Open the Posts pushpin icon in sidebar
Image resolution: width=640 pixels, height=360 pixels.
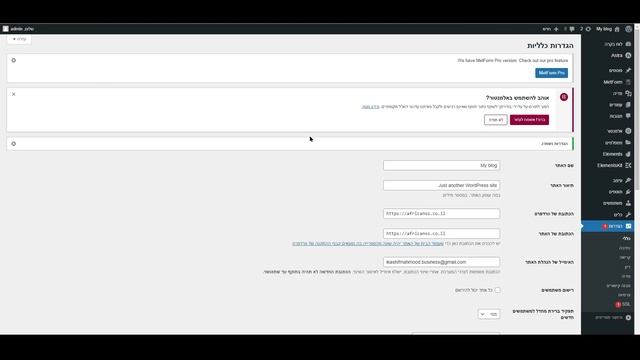[628, 70]
